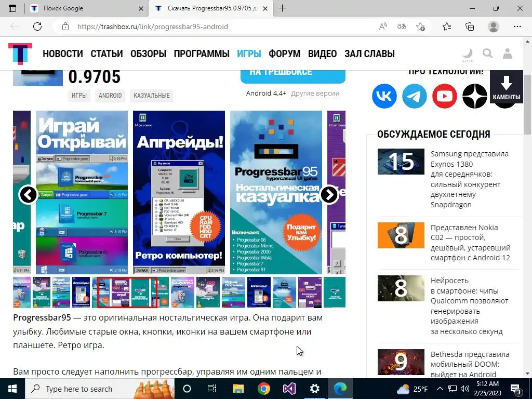Open the Edge tab actions menu icon
This screenshot has width=532, height=399.
tap(12, 8)
